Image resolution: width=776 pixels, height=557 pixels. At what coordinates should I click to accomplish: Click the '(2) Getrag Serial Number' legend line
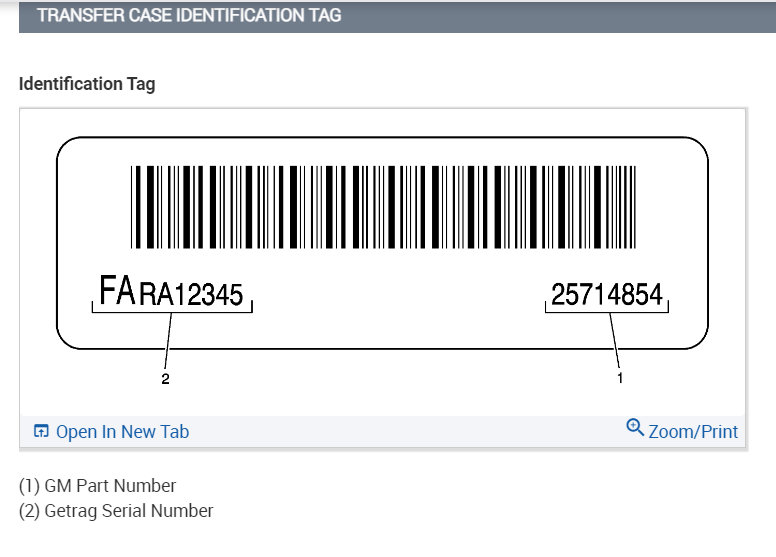click(x=116, y=511)
